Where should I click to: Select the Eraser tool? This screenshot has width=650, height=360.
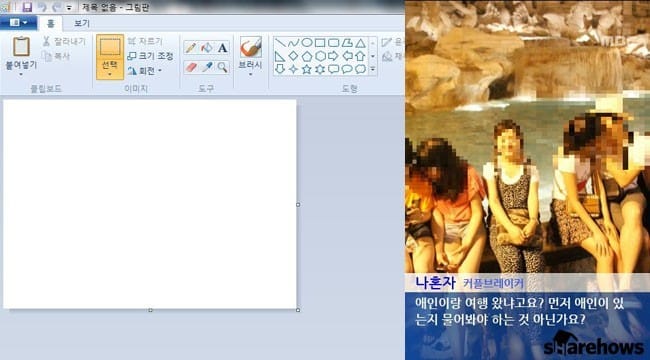pos(191,67)
